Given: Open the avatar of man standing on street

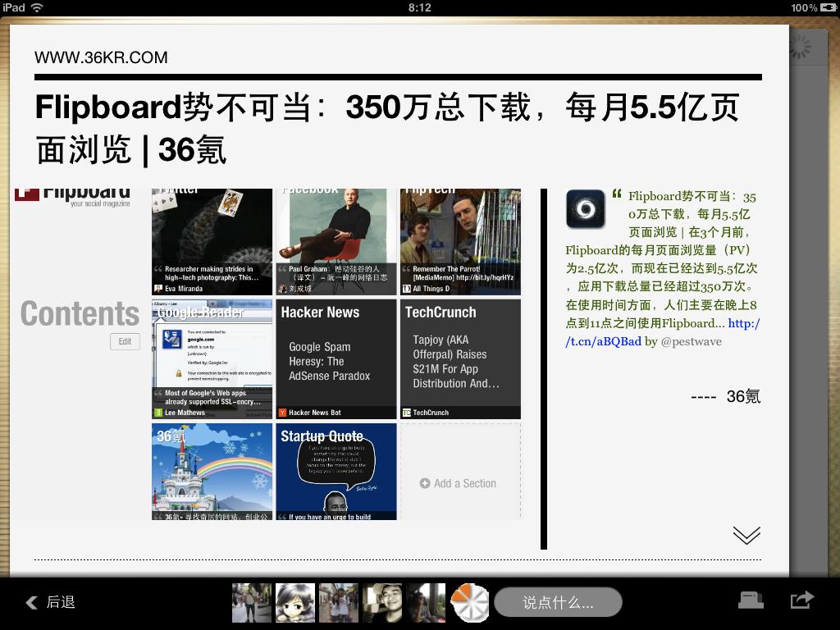Looking at the screenshot, I should [x=252, y=603].
